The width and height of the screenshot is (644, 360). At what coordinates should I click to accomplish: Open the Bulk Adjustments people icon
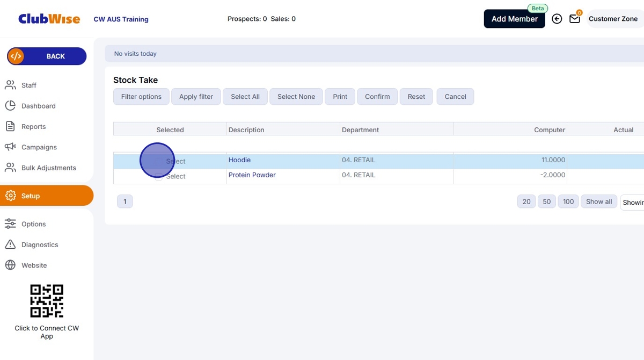pos(10,168)
